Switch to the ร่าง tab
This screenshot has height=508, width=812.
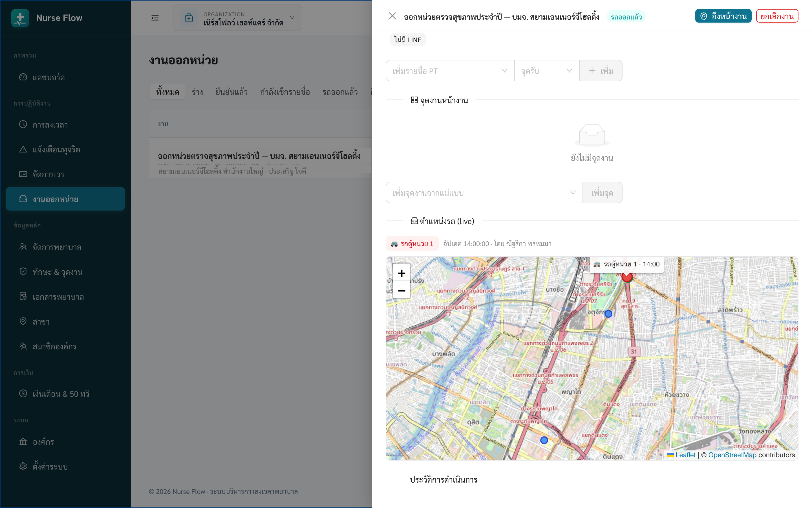click(197, 92)
